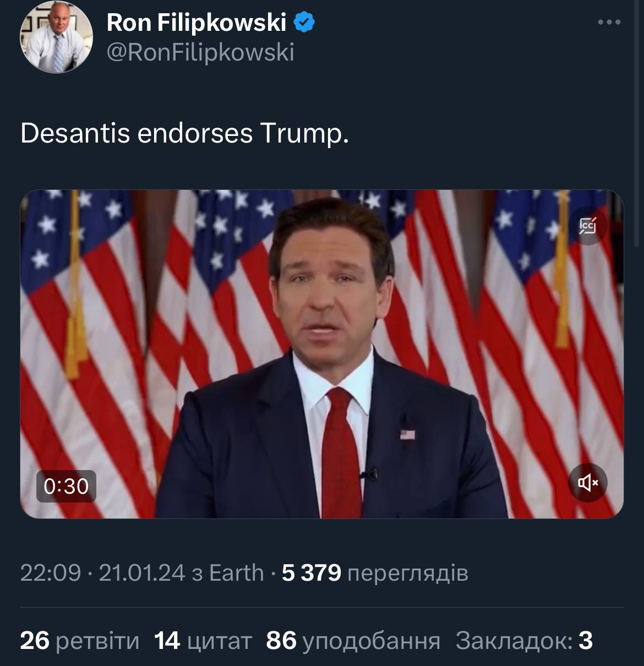The width and height of the screenshot is (644, 666).
Task: Click Ron Filipkowski's profile avatar
Action: point(56,37)
